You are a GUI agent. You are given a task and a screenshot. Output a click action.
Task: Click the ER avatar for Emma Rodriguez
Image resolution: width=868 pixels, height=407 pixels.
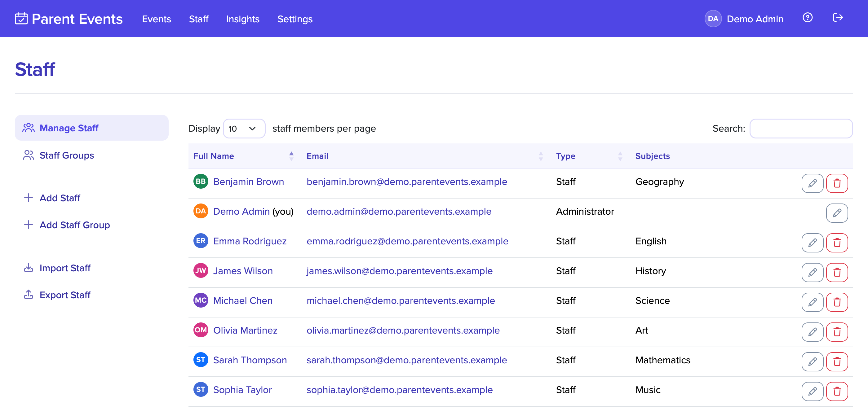coord(201,241)
